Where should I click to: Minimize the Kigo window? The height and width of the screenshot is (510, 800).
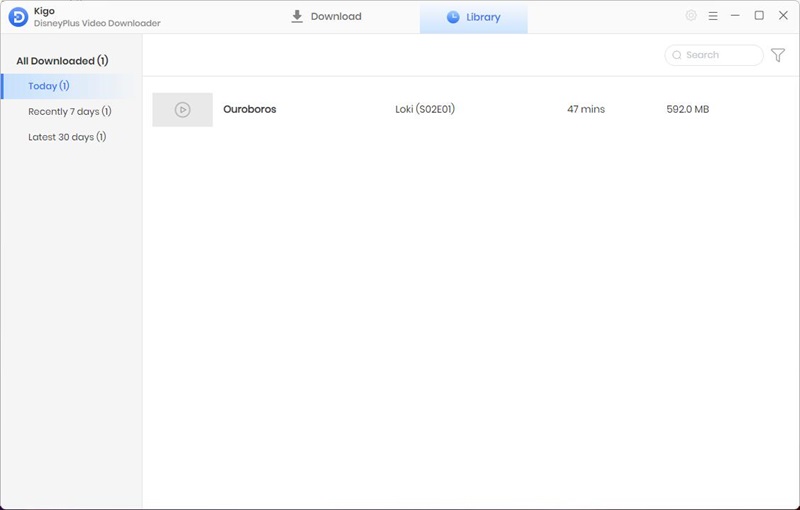coord(735,16)
